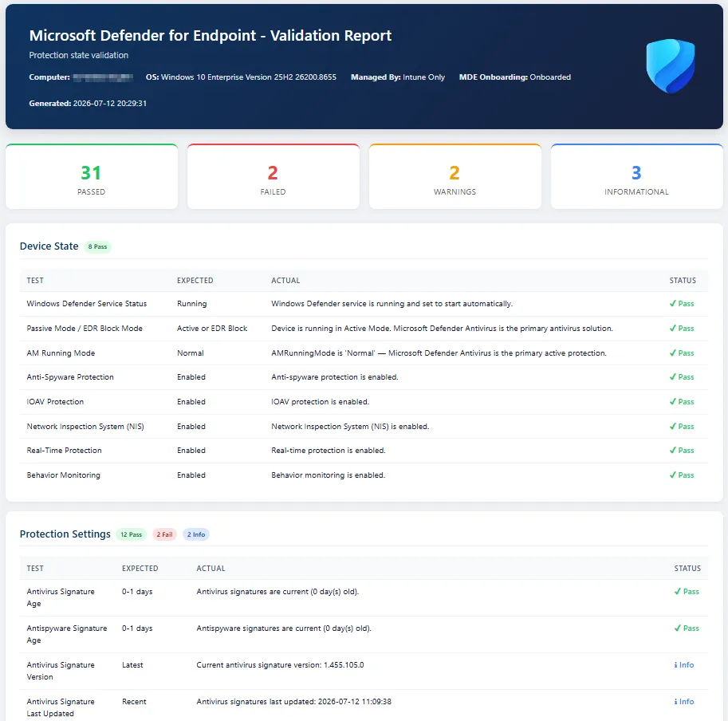Click Pass status for Passive Mode row
Image resolution: width=728 pixels, height=721 pixels.
tap(682, 329)
